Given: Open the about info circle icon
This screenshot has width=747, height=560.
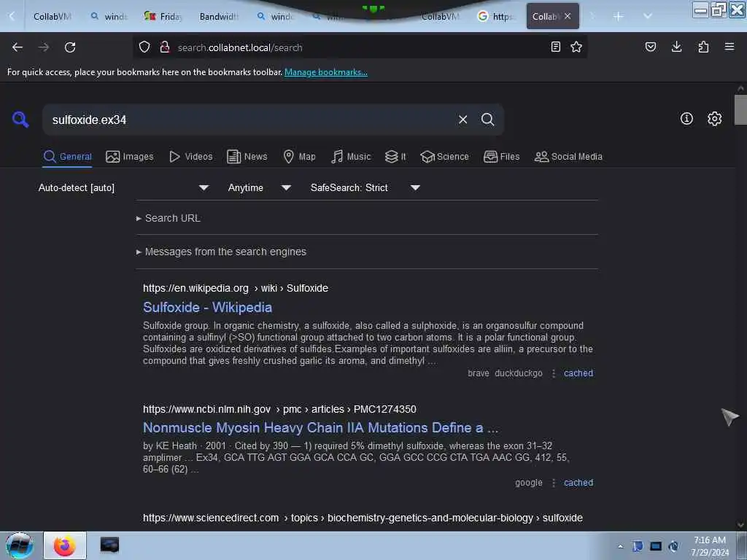Looking at the screenshot, I should point(686,119).
